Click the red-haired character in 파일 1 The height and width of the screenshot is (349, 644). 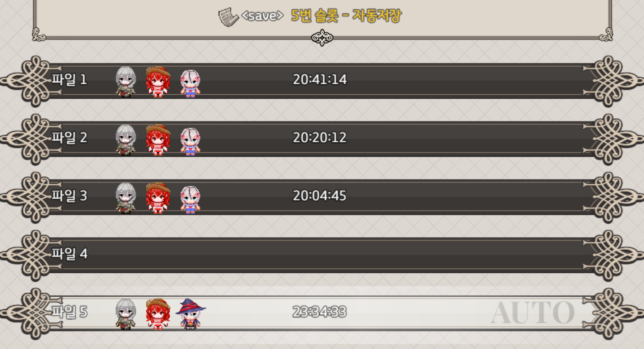coord(158,82)
